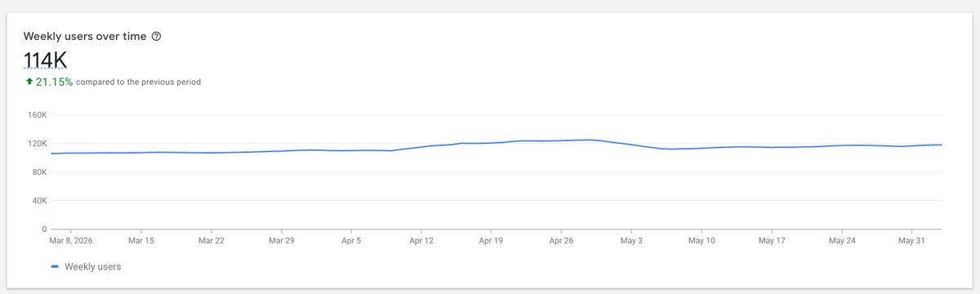
Task: Click the 0 y-axis label
Action: 43,229
